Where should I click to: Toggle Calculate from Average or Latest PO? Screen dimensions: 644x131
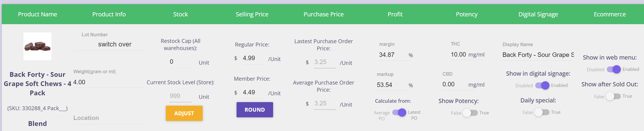(x=399, y=112)
